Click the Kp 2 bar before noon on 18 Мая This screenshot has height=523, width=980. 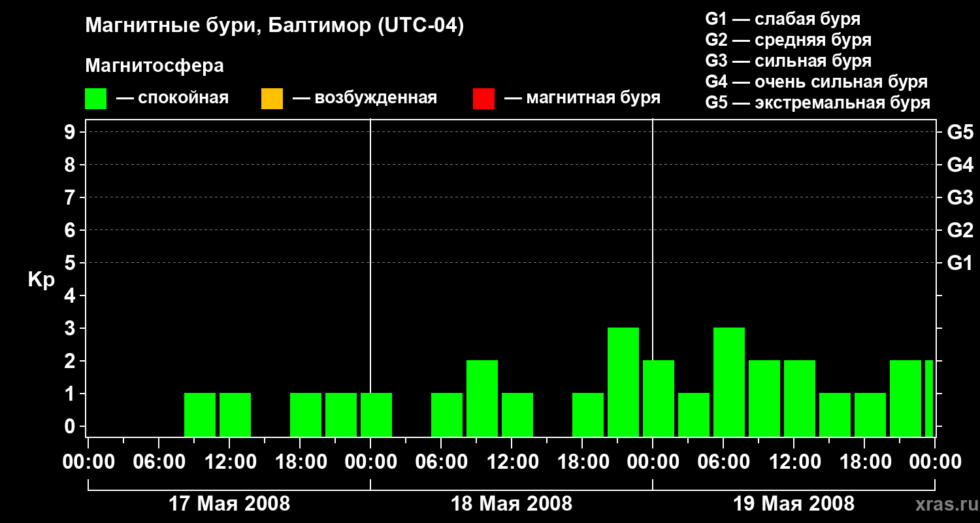coord(482,398)
